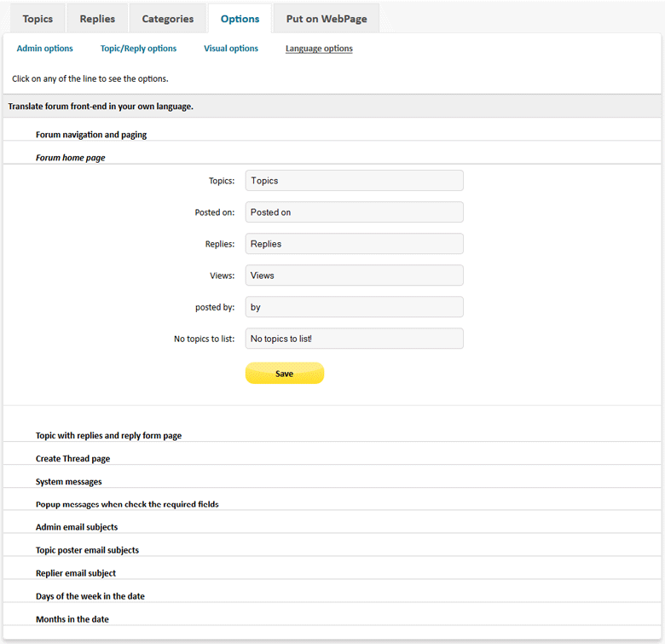Open Language options link
The height and width of the screenshot is (644, 665).
[319, 49]
